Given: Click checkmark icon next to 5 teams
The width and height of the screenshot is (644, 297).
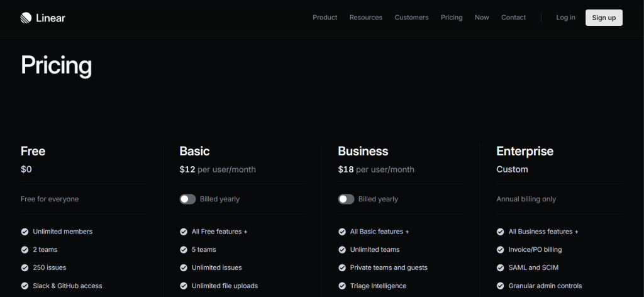Looking at the screenshot, I should 184,250.
